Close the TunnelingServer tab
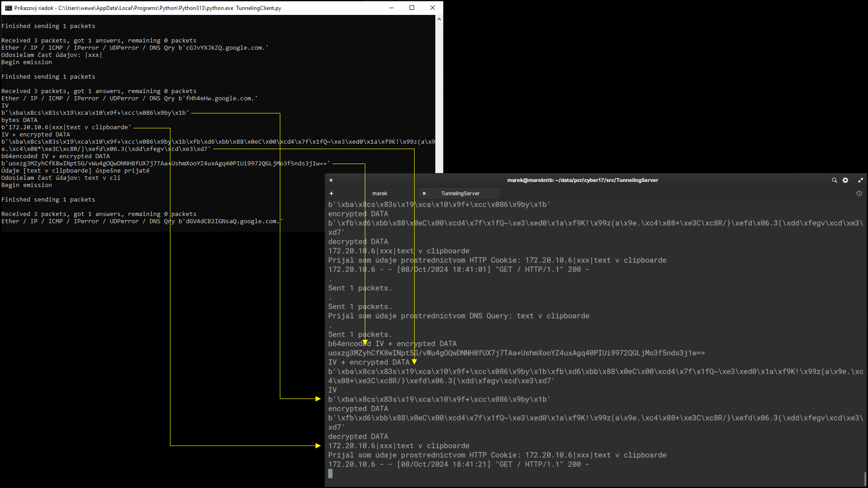Image resolution: width=868 pixels, height=488 pixels. pos(424,193)
